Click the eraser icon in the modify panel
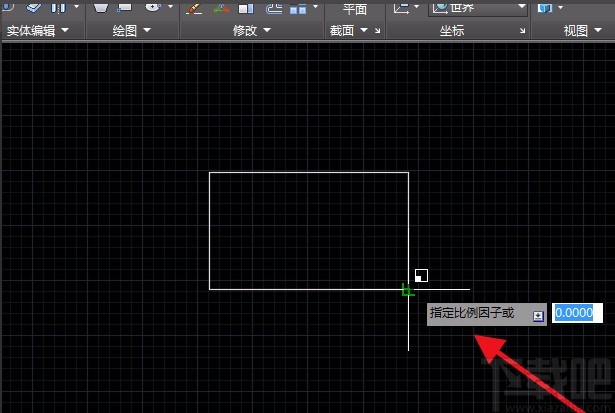The image size is (615, 413). pos(194,9)
